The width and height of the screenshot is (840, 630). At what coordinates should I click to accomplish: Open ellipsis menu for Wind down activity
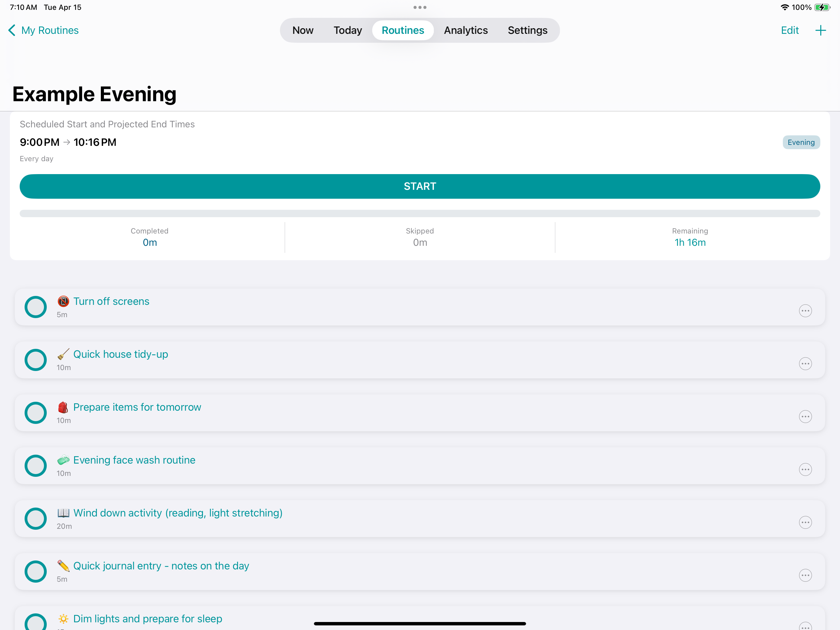(805, 522)
